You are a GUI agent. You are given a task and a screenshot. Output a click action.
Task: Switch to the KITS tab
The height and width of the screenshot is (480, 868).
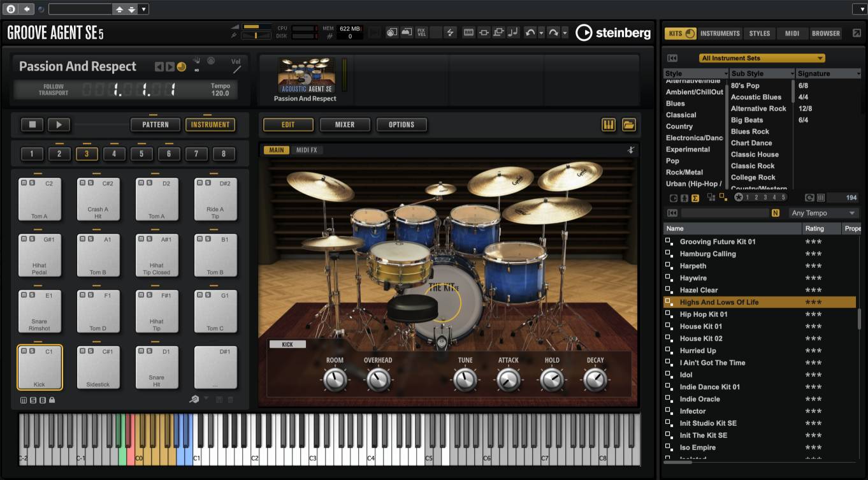tap(680, 33)
